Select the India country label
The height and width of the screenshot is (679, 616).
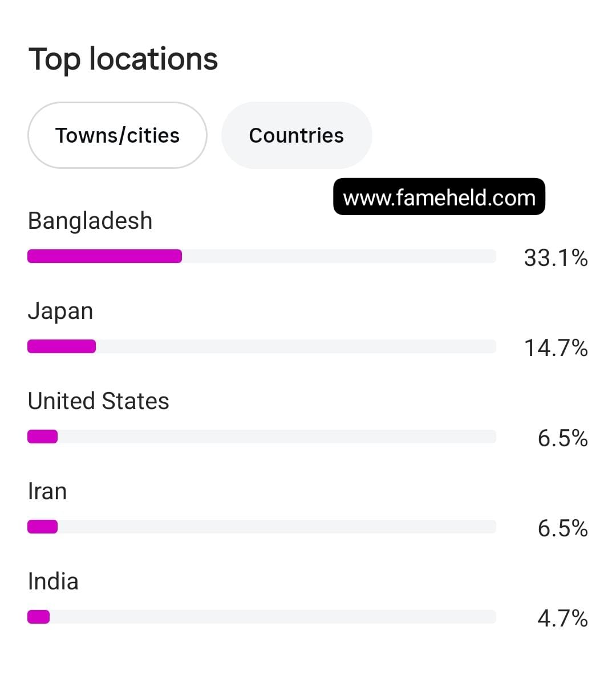(x=53, y=581)
